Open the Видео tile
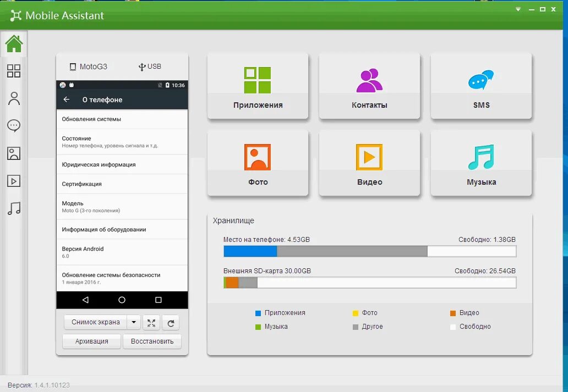Viewport: 568px width, 392px height. [x=369, y=163]
